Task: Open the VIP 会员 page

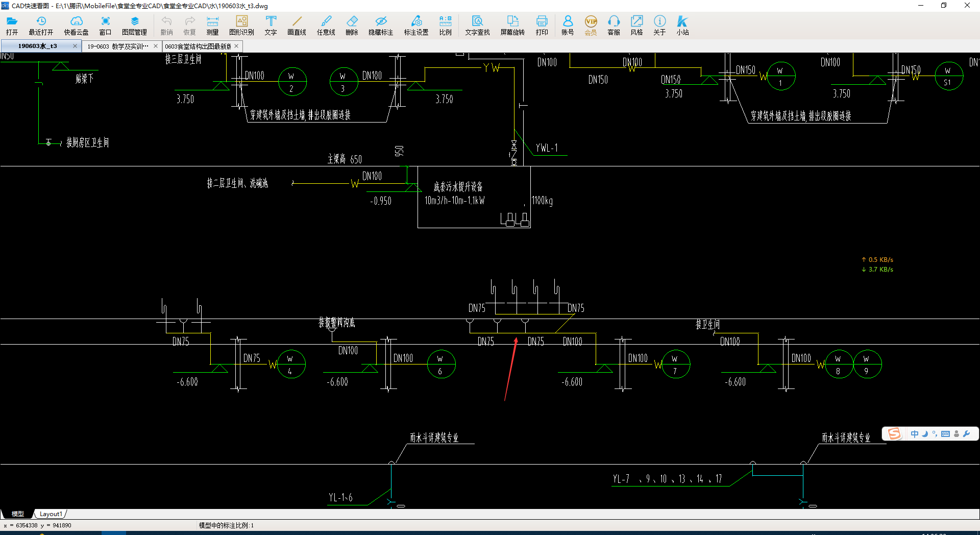Action: [x=591, y=26]
